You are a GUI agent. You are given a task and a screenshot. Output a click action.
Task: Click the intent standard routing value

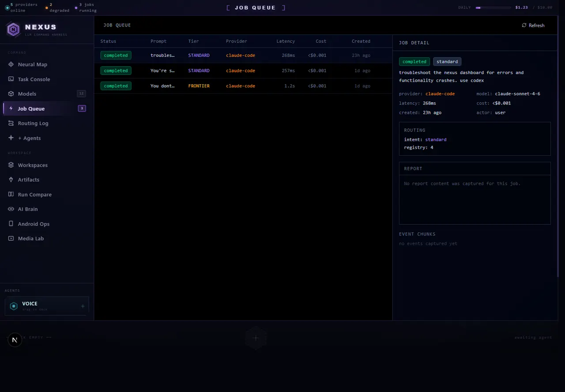pos(436,139)
